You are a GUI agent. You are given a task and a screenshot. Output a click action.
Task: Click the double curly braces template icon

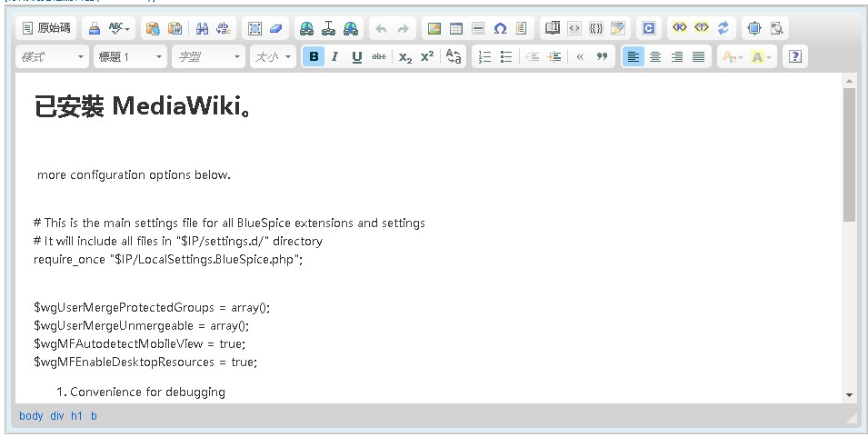point(596,28)
